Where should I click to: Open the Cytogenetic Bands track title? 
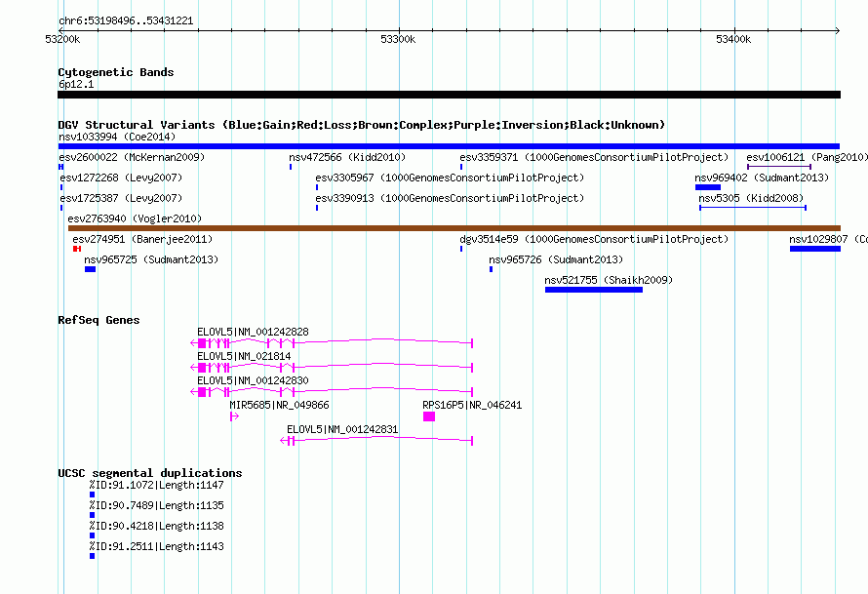[116, 72]
